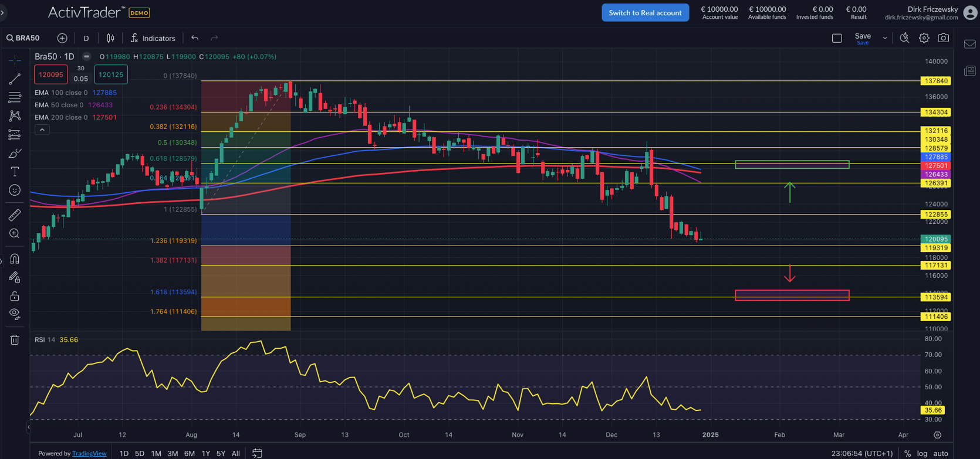Toggle logarithmic scale with log
This screenshot has height=459, width=980.
pos(922,453)
